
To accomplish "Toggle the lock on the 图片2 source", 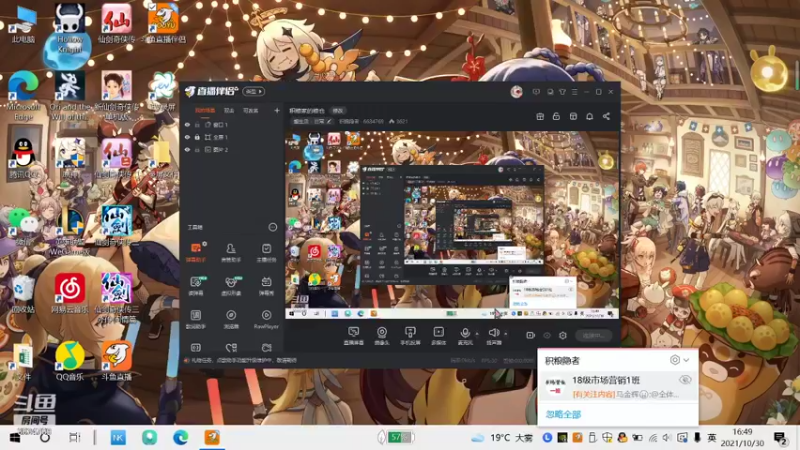I will [197, 150].
